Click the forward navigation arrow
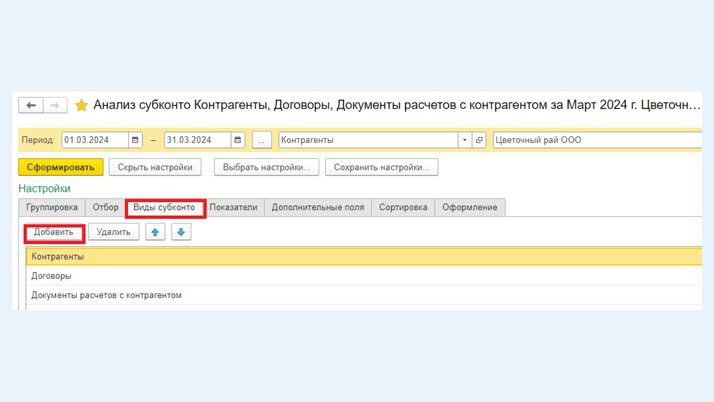The height and width of the screenshot is (402, 714). point(55,105)
